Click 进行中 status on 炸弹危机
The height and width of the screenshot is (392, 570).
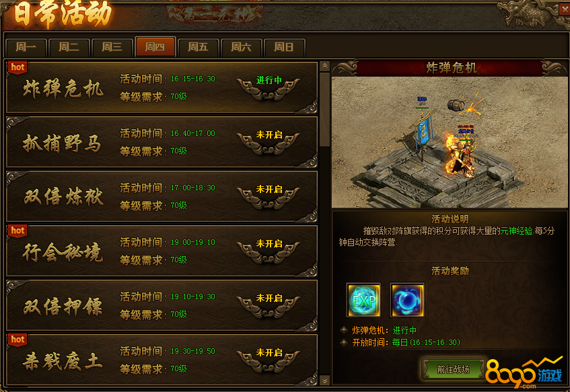tap(269, 80)
